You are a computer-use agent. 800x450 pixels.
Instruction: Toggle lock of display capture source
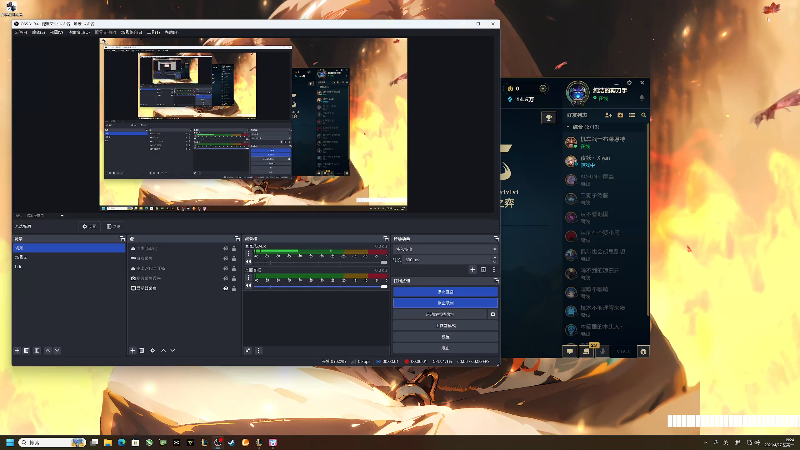[234, 288]
